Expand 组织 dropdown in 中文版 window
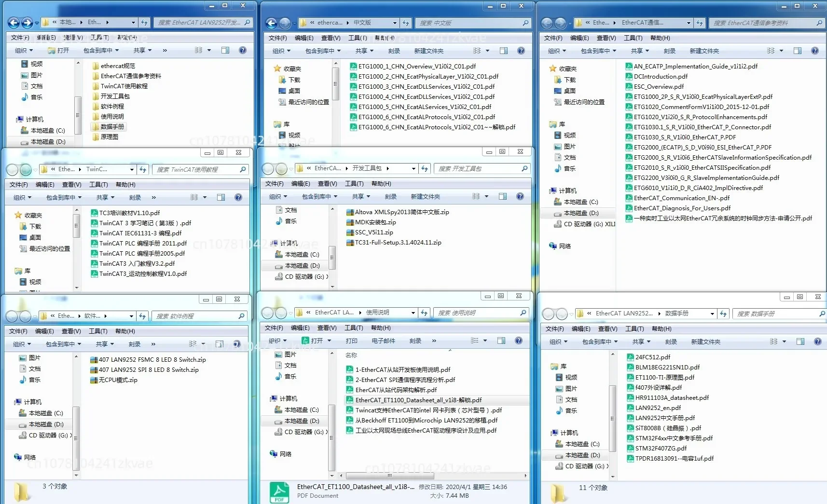The height and width of the screenshot is (504, 827). [282, 51]
